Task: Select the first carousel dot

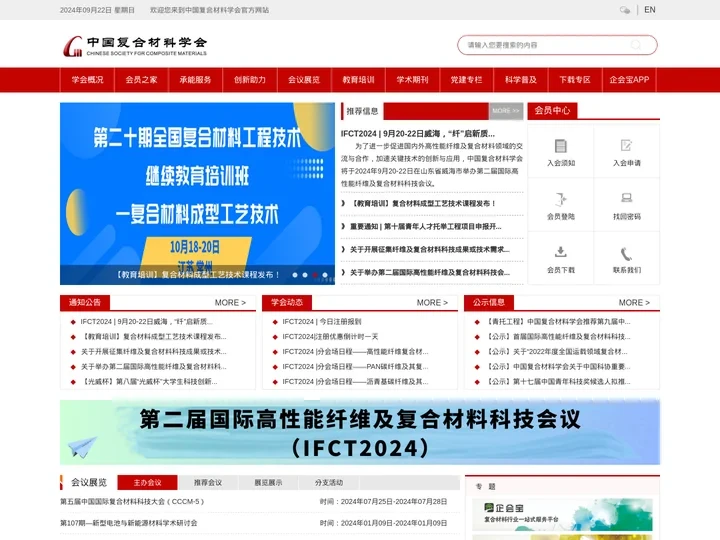Action: point(295,275)
